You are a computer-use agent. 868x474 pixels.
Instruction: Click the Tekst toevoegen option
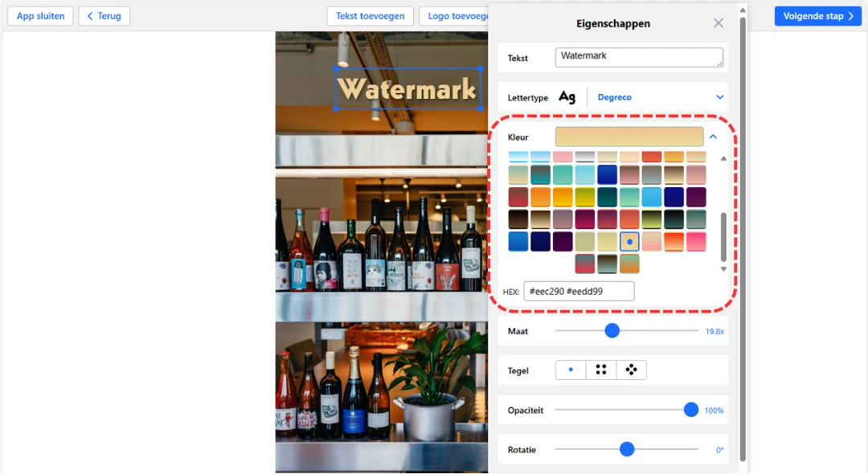(370, 15)
